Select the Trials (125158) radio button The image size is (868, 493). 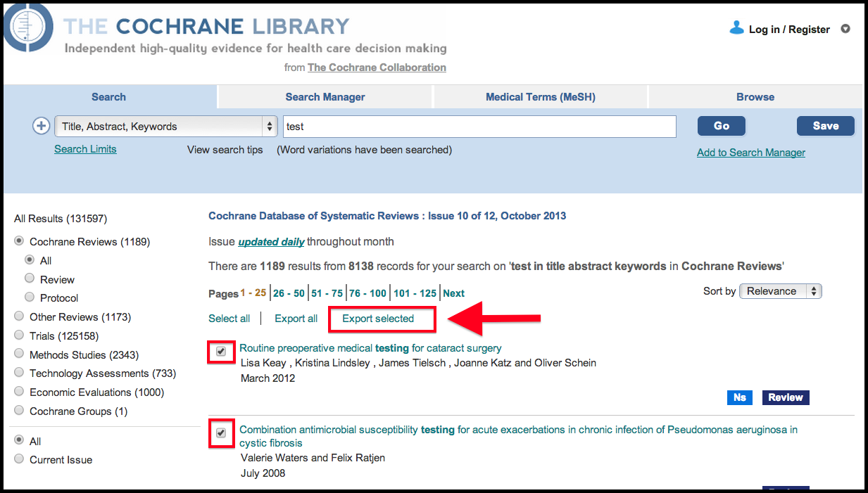[x=19, y=335]
